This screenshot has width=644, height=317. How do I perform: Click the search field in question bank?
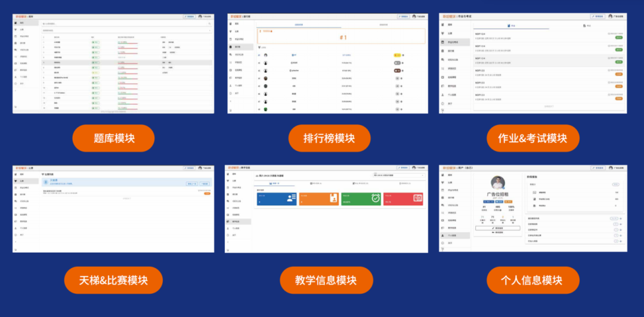click(126, 24)
